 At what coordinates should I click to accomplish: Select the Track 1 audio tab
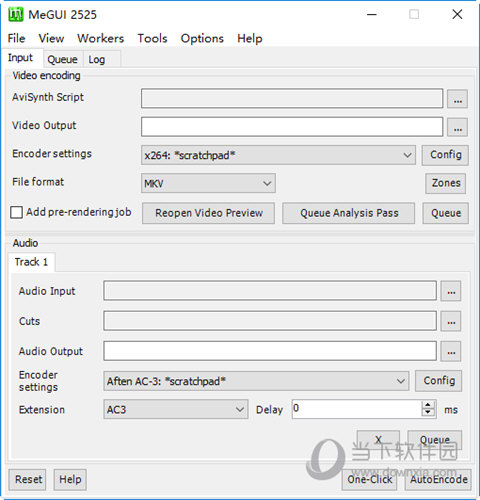[31, 262]
